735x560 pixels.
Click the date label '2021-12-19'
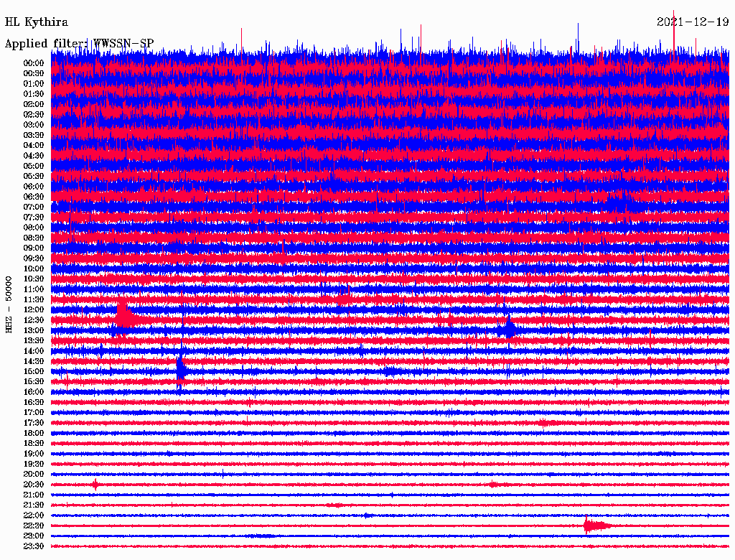tap(693, 22)
